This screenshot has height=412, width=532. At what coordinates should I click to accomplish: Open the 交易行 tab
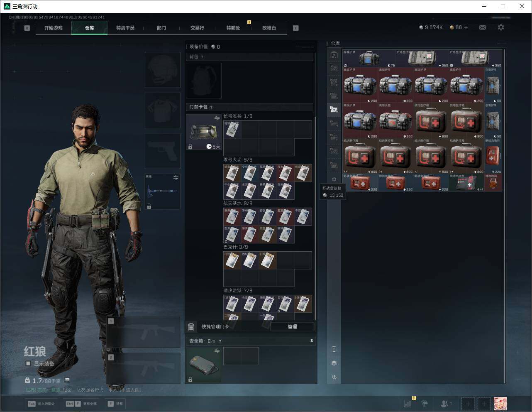click(197, 28)
